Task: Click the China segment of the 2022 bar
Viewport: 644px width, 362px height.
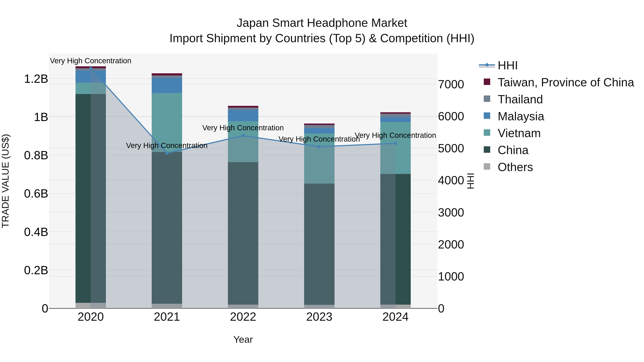Action: 243,233
